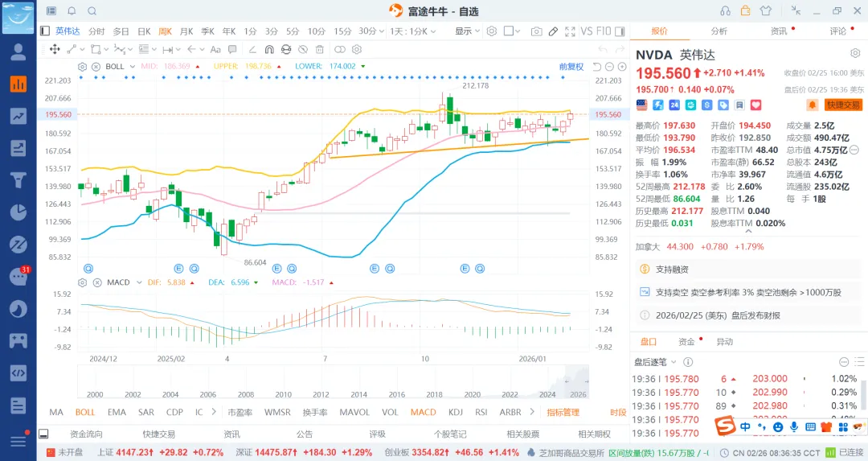Screen dimensions: 868x461
Task: Expand more sub indicators after ARBR
Action: click(x=532, y=412)
